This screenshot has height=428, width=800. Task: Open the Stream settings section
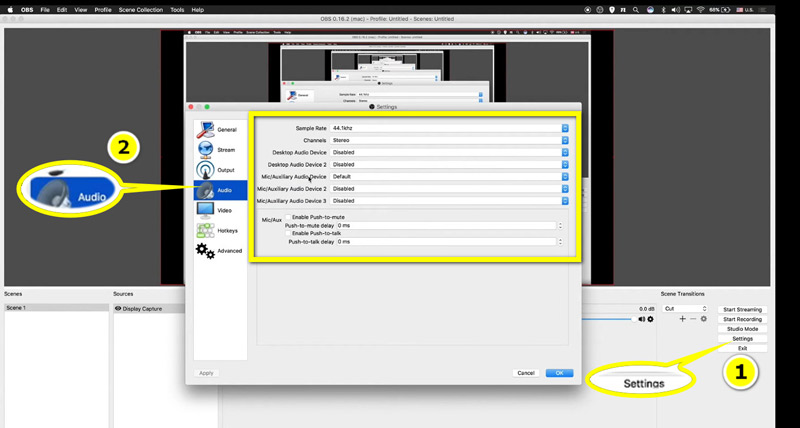pos(220,150)
